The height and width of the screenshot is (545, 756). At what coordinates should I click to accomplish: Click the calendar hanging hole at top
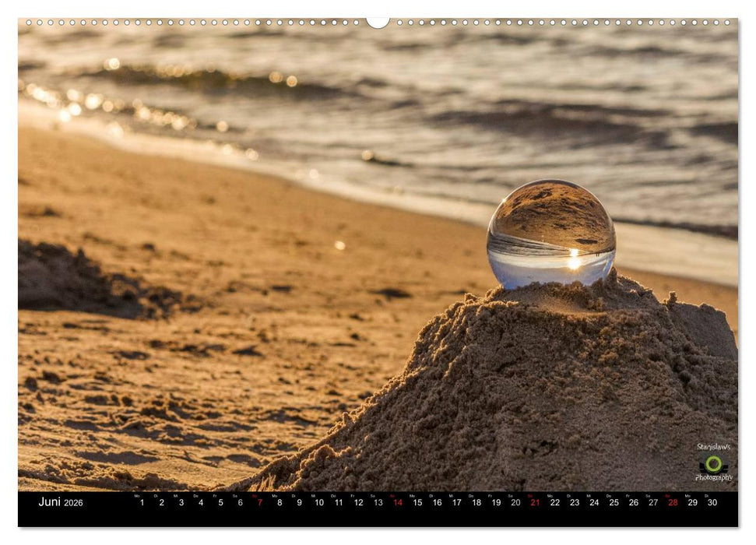[x=378, y=22]
